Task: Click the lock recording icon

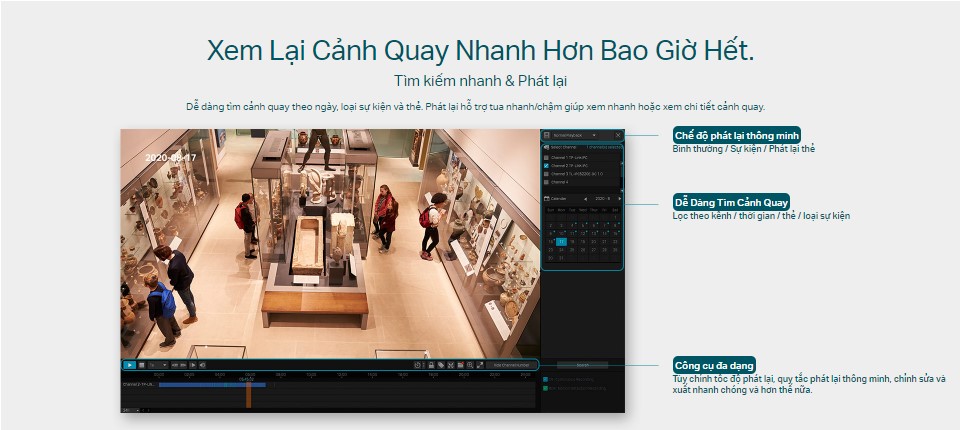Action: point(432,365)
